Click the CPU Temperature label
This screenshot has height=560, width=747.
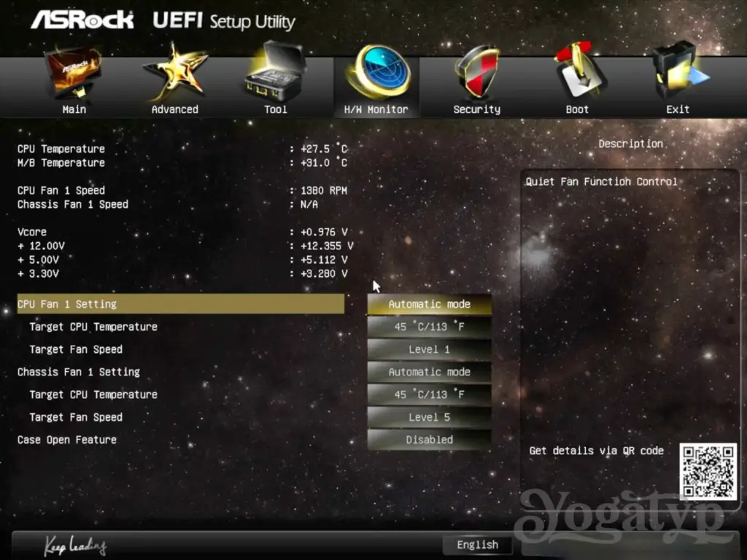tap(61, 149)
